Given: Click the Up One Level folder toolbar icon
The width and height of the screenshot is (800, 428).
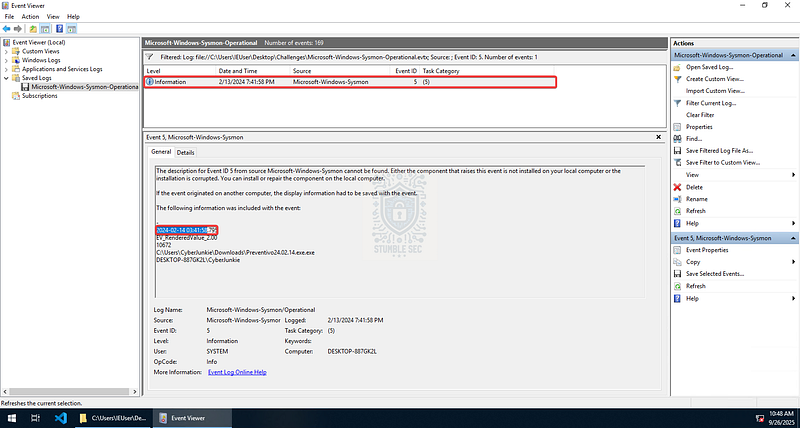Looking at the screenshot, I should [x=33, y=29].
